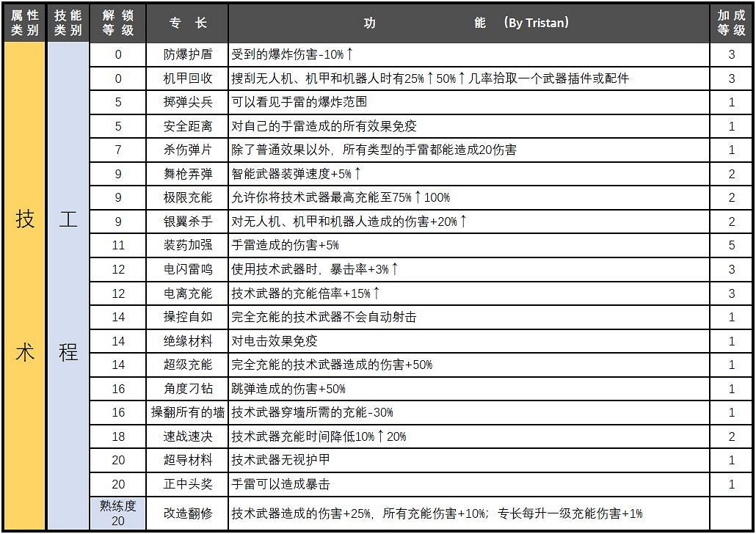Select the 解锁等级 header cell
This screenshot has width=756, height=534.
117,21
